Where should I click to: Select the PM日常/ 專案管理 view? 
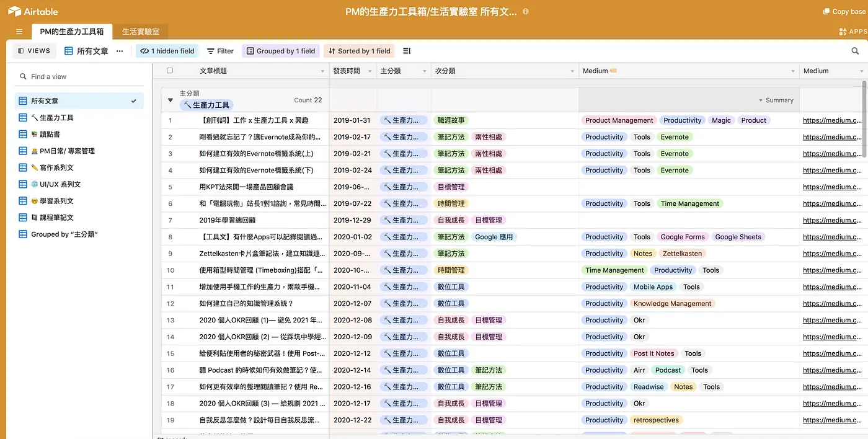coord(79,151)
